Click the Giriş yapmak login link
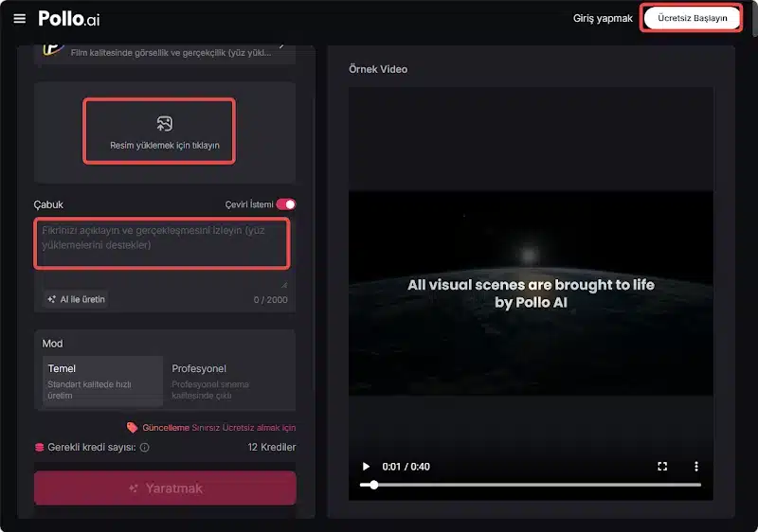 tap(603, 18)
